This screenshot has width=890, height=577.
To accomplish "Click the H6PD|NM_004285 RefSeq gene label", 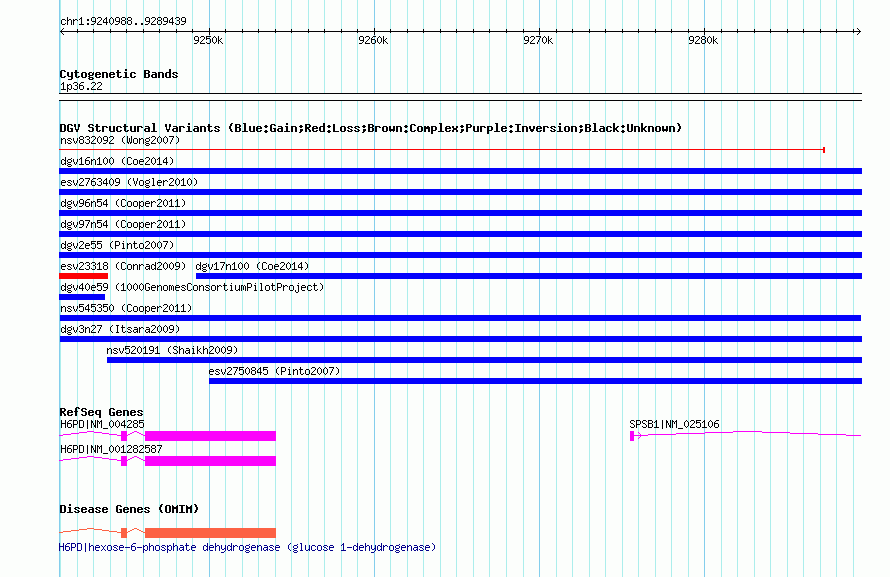I will coord(102,424).
